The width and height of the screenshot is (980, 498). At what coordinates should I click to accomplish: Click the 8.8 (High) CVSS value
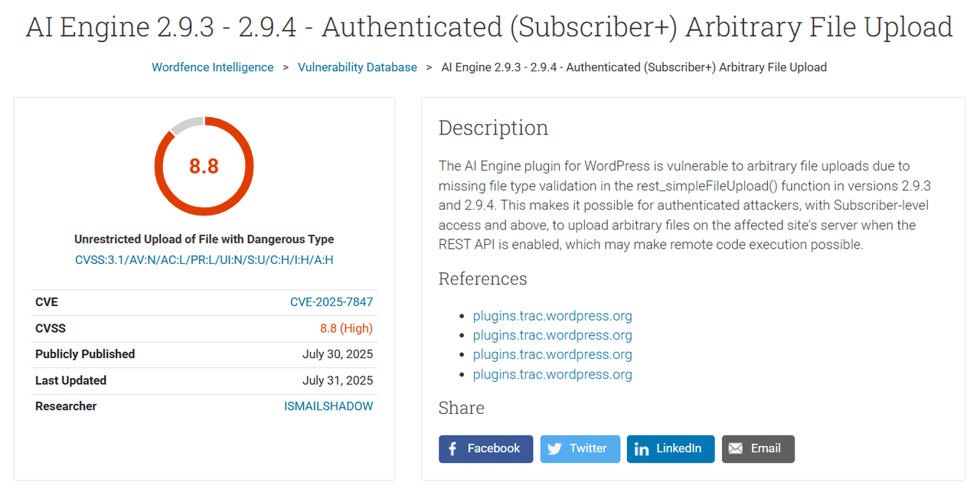346,328
